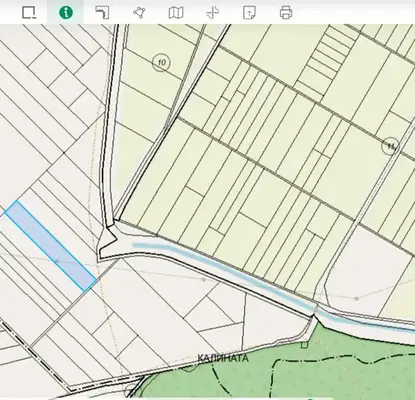Click the coordinates crosshair tool
Screen dimensions: 415x400
212,13
